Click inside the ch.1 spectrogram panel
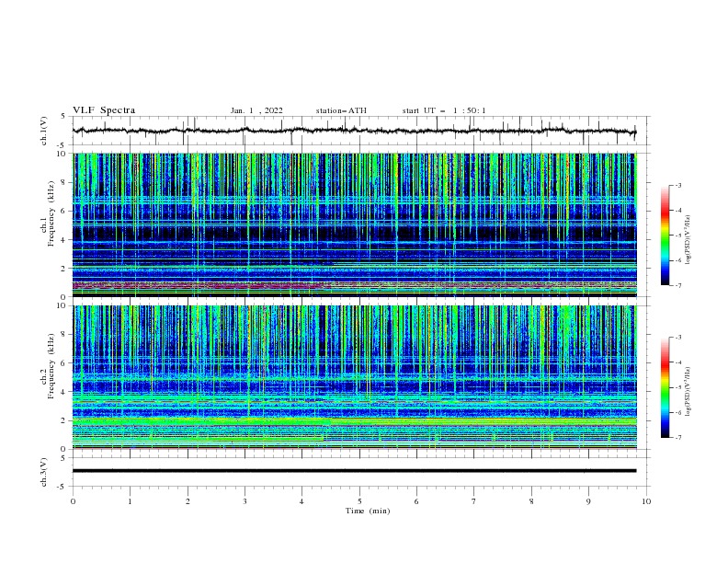 (355, 224)
